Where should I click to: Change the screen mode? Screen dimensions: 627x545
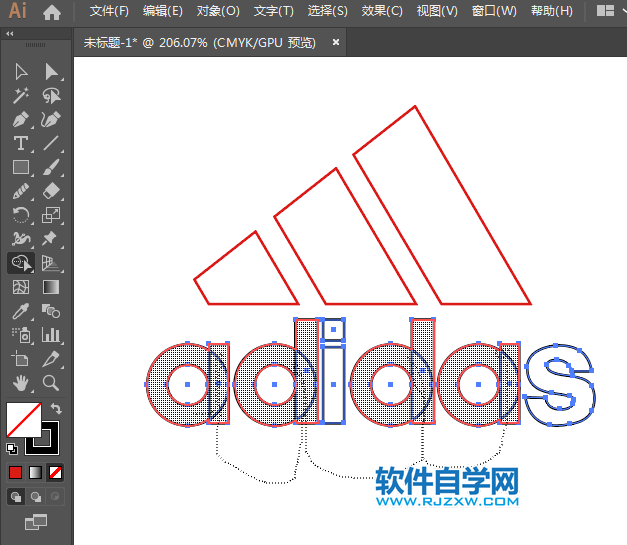tap(36, 522)
